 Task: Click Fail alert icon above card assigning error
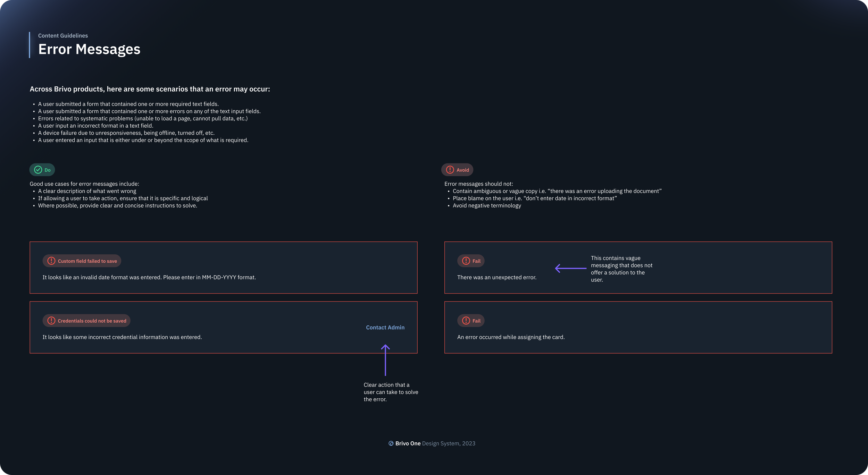click(x=466, y=321)
